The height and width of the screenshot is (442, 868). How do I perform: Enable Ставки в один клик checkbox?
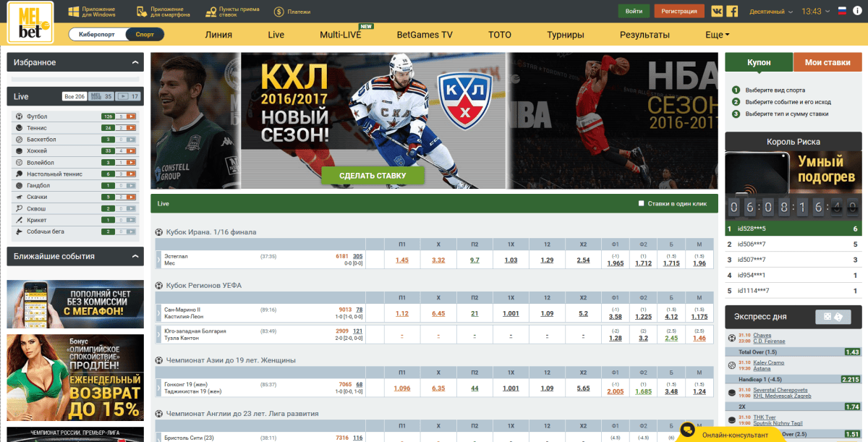point(641,204)
